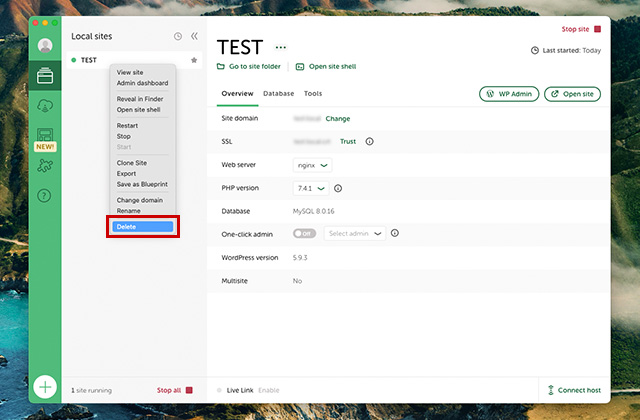The image size is (640, 420).
Task: Click the Multisite No value
Action: point(297,281)
